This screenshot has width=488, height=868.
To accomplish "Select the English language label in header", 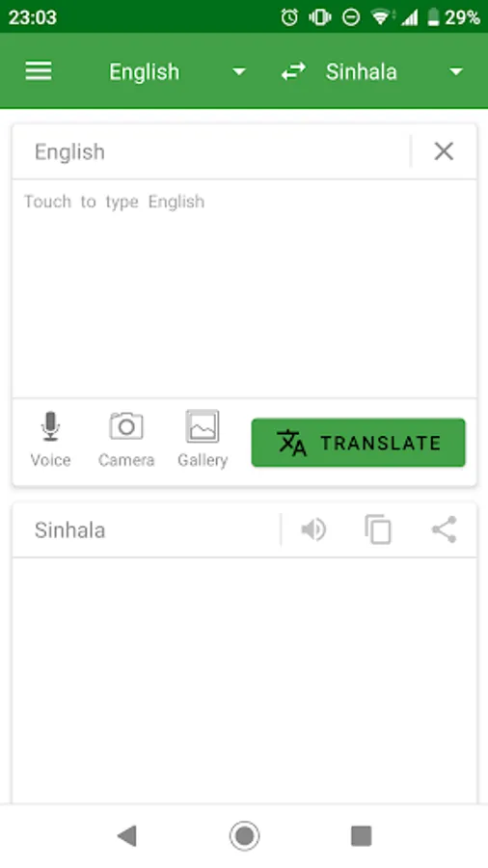I will point(145,72).
